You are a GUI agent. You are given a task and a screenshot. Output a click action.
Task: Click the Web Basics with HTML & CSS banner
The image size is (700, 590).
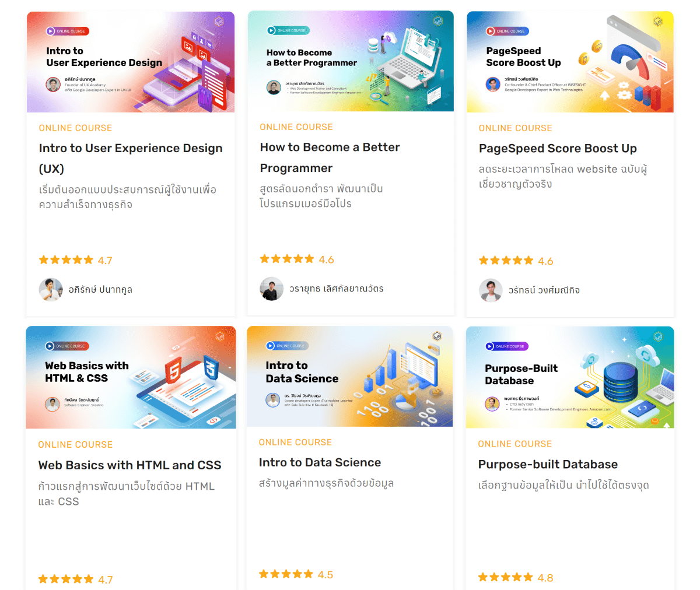[x=131, y=378]
